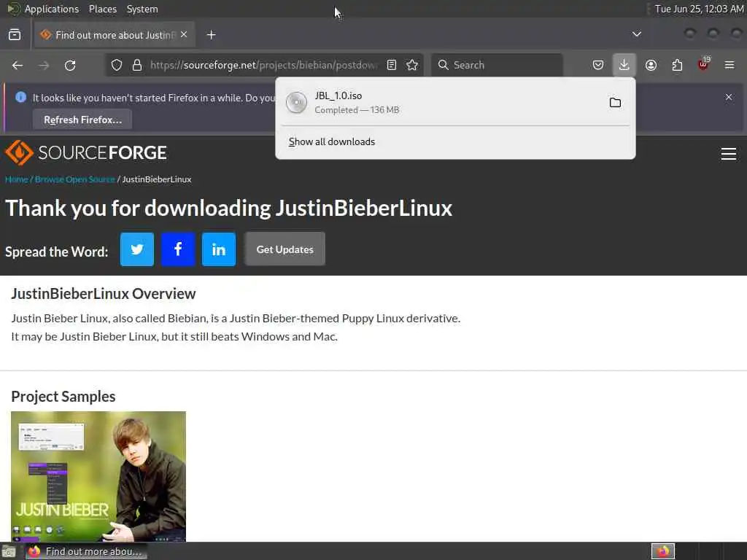This screenshot has height=560, width=747.
Task: Go back to the previous page
Action: click(18, 65)
